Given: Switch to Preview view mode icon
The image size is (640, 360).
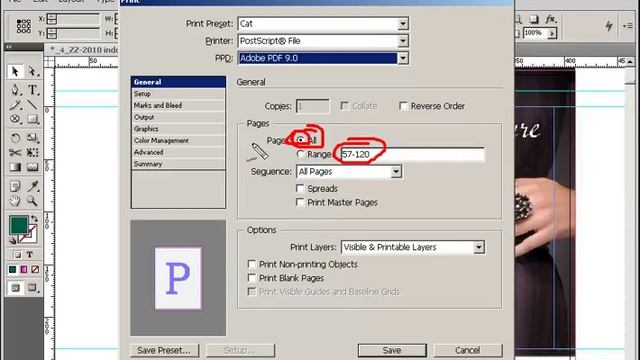Looking at the screenshot, I should 32,288.
